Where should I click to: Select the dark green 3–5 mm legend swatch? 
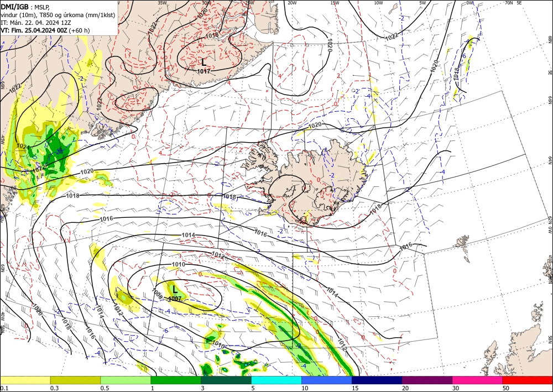click(x=226, y=380)
